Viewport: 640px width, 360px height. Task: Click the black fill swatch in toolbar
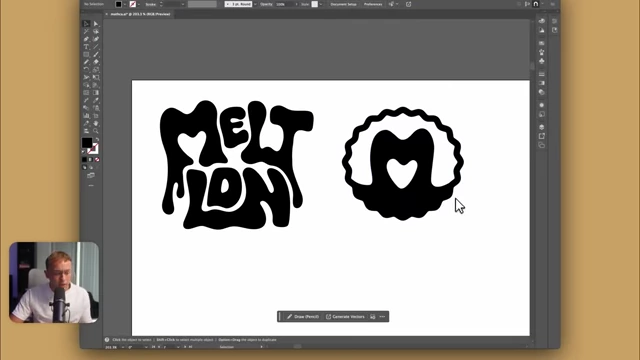point(87,143)
